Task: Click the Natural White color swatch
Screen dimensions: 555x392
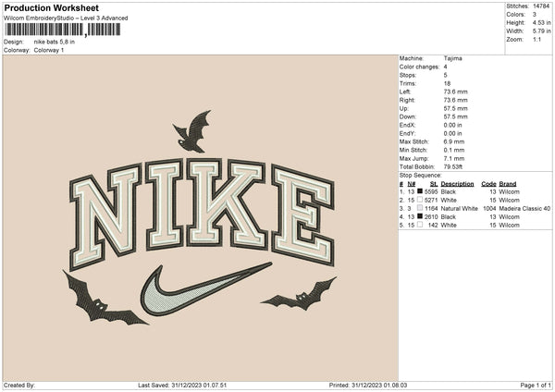Action: [420, 208]
